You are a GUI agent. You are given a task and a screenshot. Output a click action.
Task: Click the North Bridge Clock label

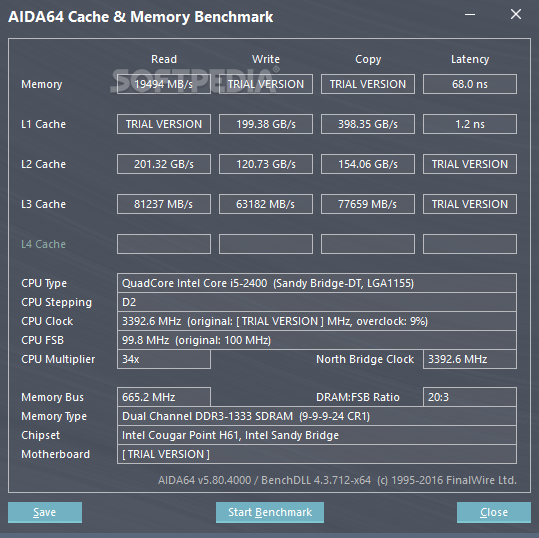point(365,359)
